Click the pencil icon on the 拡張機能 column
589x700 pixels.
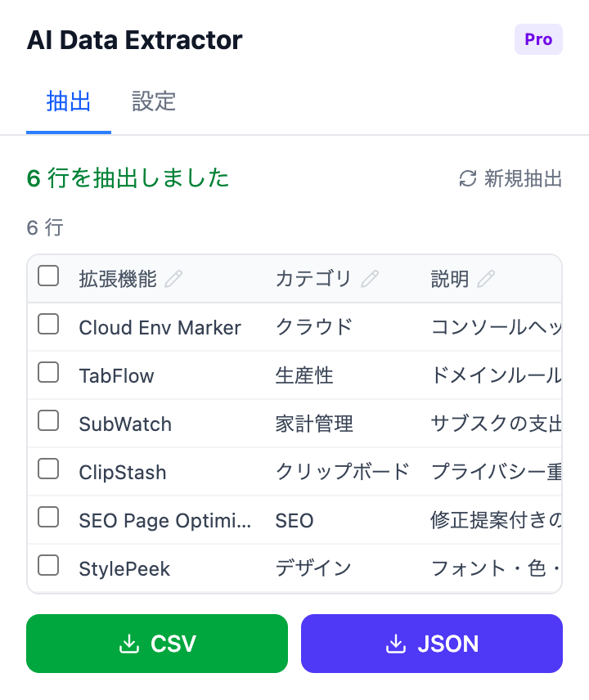pyautogui.click(x=173, y=278)
